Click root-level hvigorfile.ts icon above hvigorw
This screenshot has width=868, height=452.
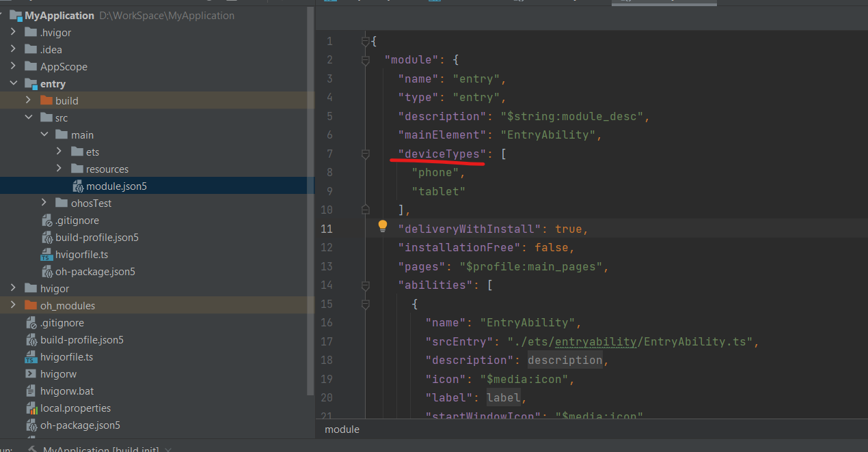31,357
